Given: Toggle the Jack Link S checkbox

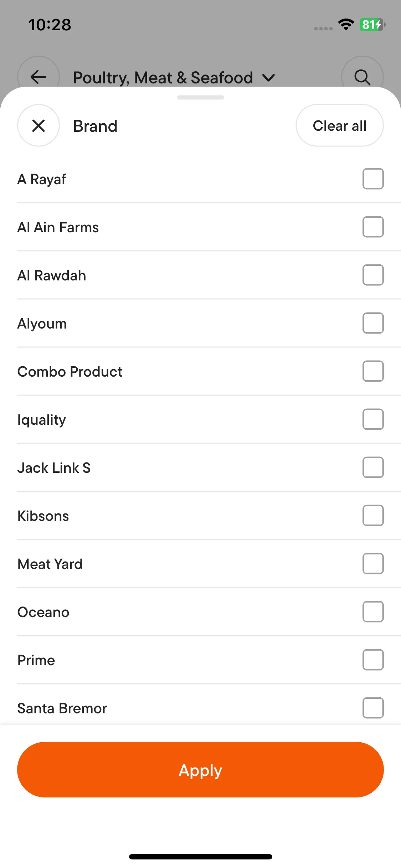Looking at the screenshot, I should tap(373, 467).
